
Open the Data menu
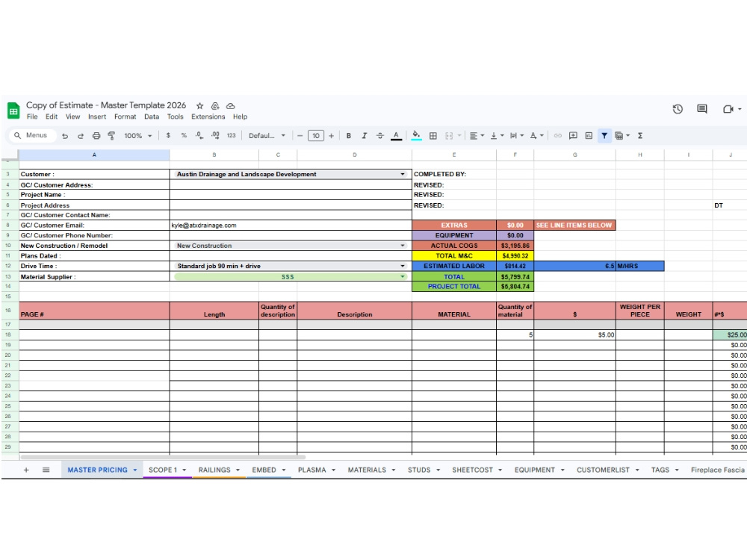(152, 116)
